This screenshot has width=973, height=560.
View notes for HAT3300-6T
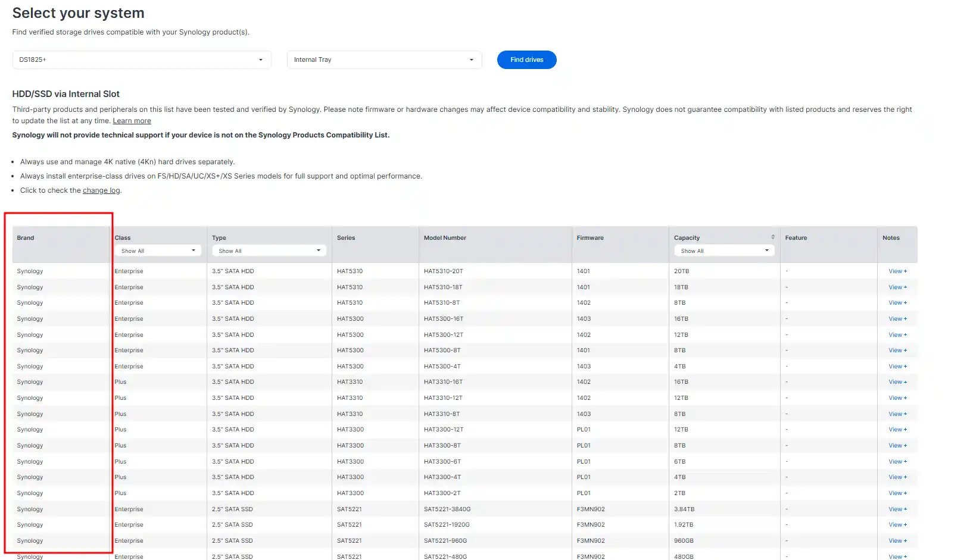pos(897,462)
